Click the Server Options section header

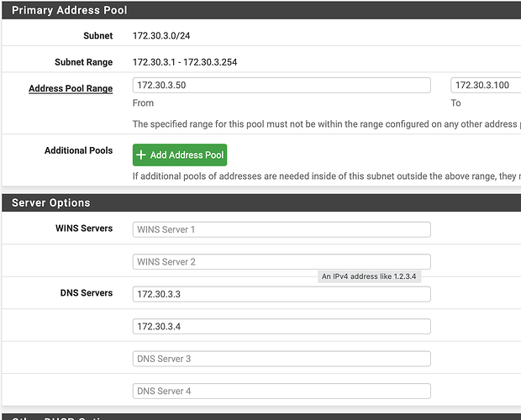(50, 202)
